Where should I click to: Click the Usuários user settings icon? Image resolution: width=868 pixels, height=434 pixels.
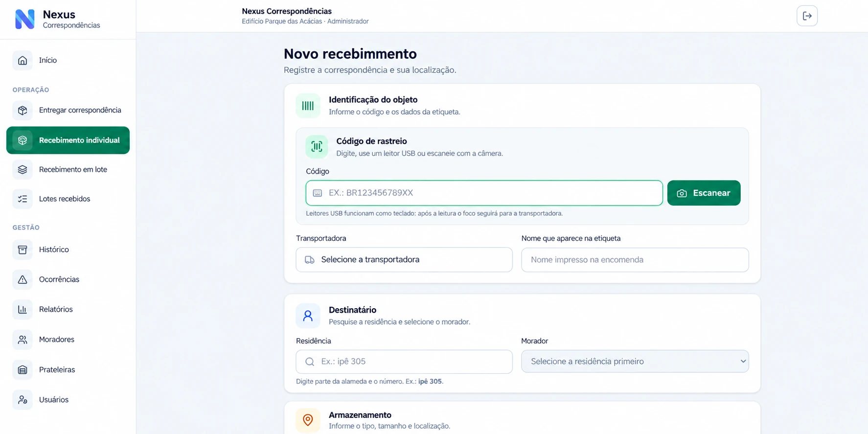(23, 400)
